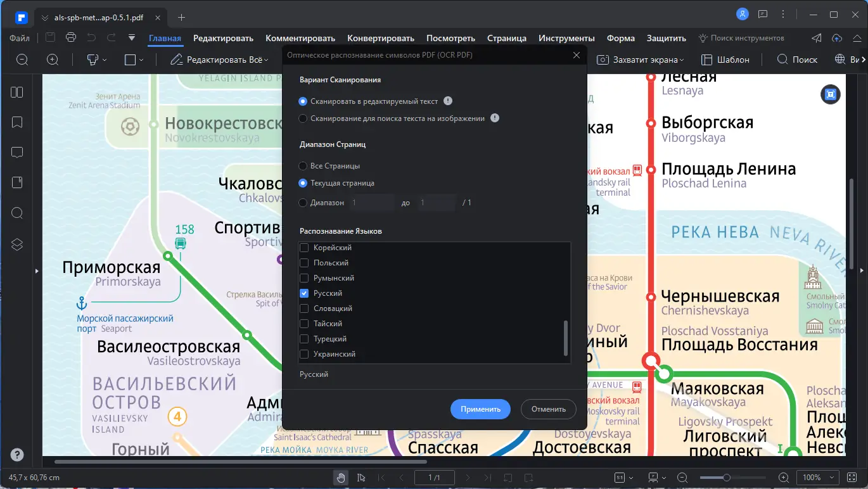The width and height of the screenshot is (868, 489).
Task: Select 'Все Страницы' page range option
Action: pos(302,165)
